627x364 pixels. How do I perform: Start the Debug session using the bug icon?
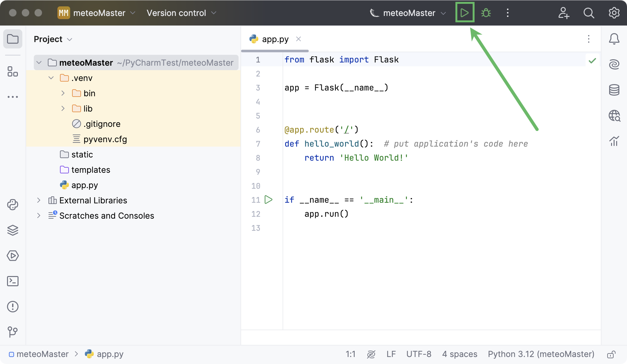[x=486, y=13]
